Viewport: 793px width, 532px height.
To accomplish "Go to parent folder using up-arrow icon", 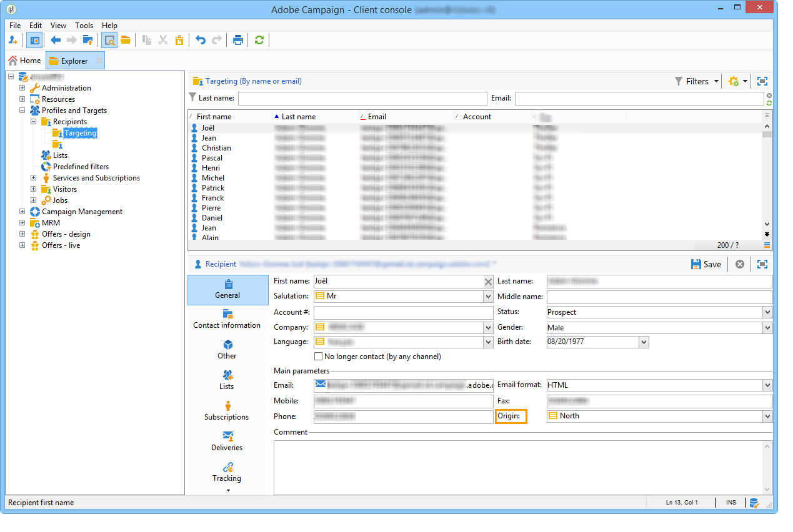I will pos(87,40).
